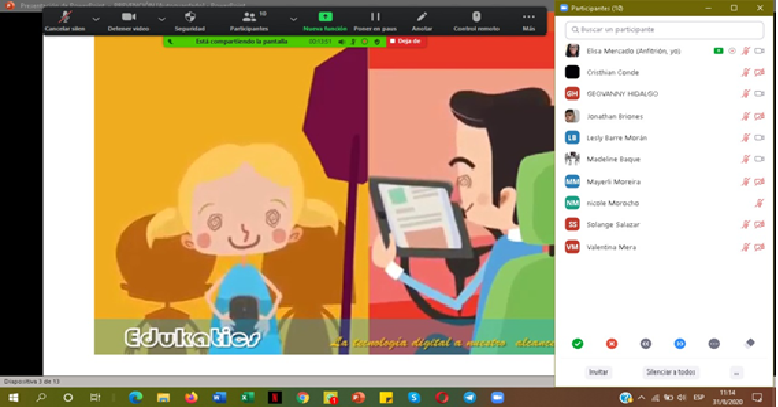Select participant Nicole Morocho
The image size is (778, 407).
(664, 203)
